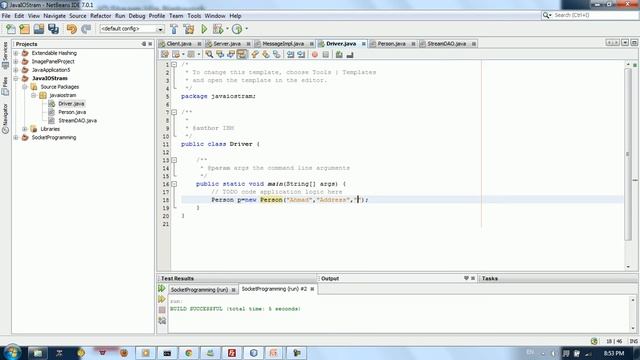Click the Profile Project icon
This screenshot has width=640, height=360.
pos(237,29)
